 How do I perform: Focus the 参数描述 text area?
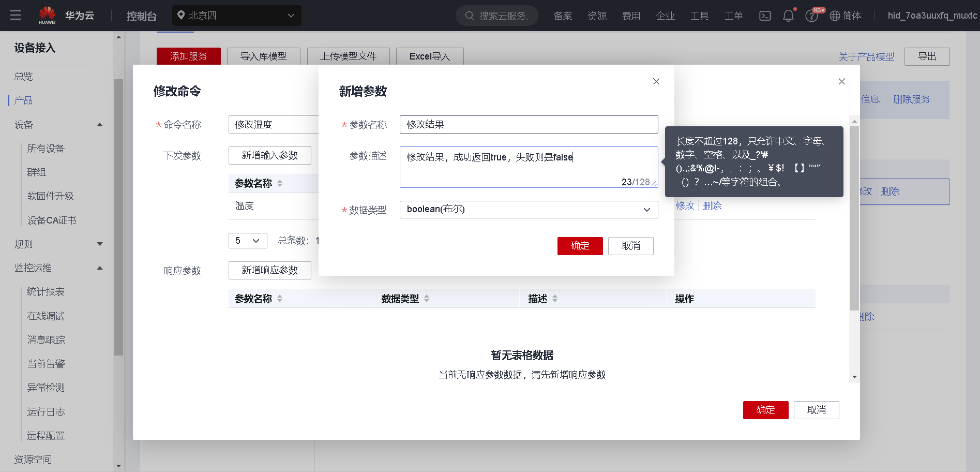tap(529, 167)
